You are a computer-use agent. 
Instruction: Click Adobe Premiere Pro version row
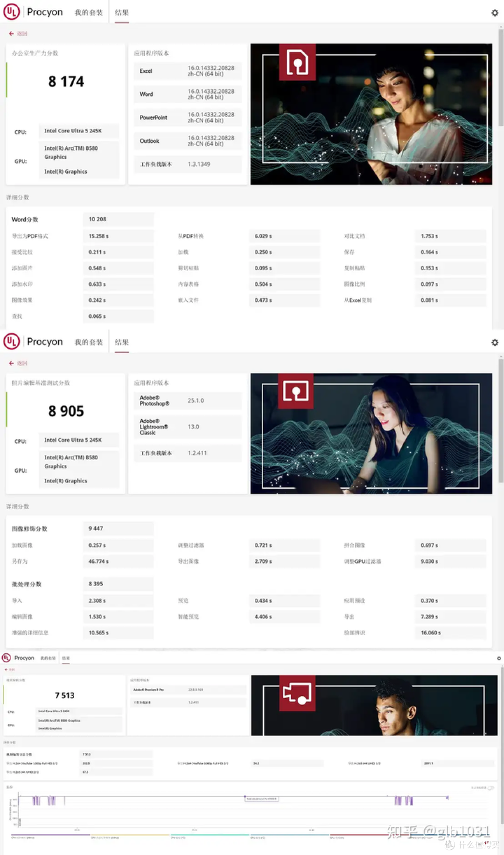click(188, 690)
